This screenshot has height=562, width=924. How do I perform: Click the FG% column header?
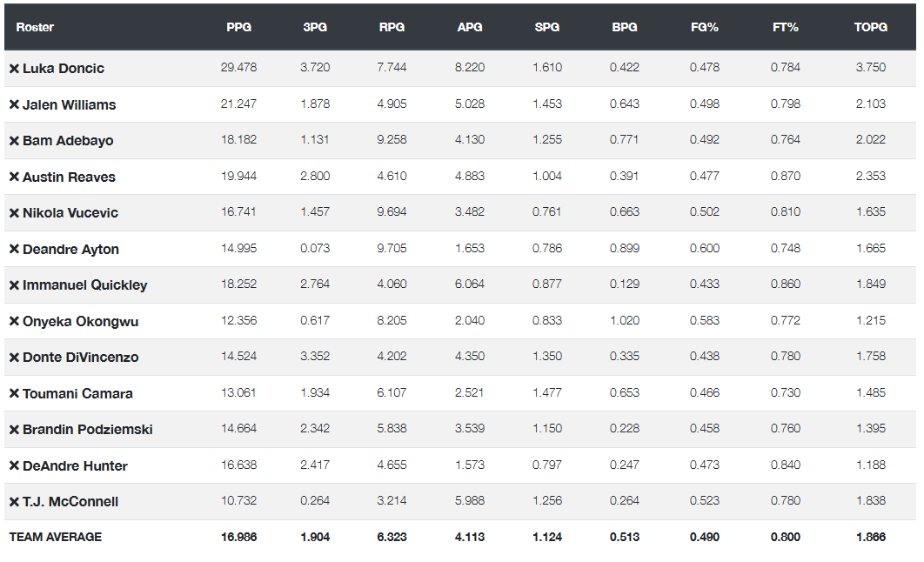704,27
